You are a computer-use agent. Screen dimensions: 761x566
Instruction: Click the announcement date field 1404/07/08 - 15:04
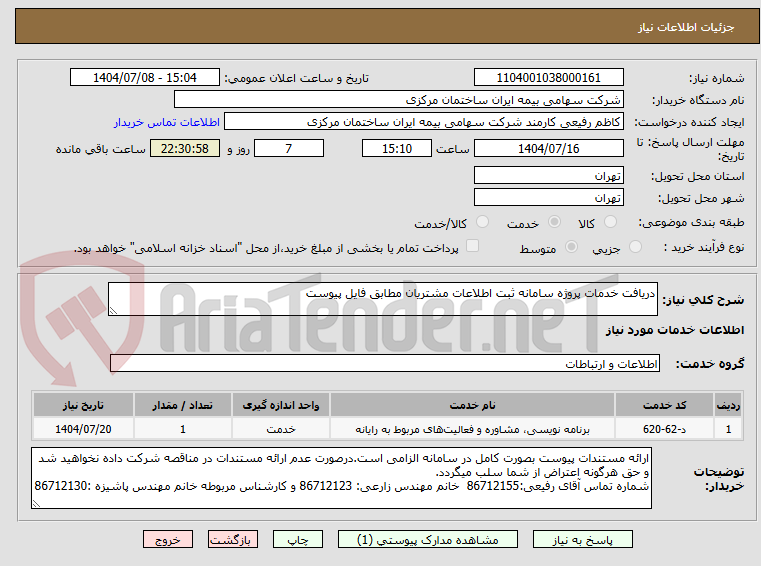[x=145, y=78]
